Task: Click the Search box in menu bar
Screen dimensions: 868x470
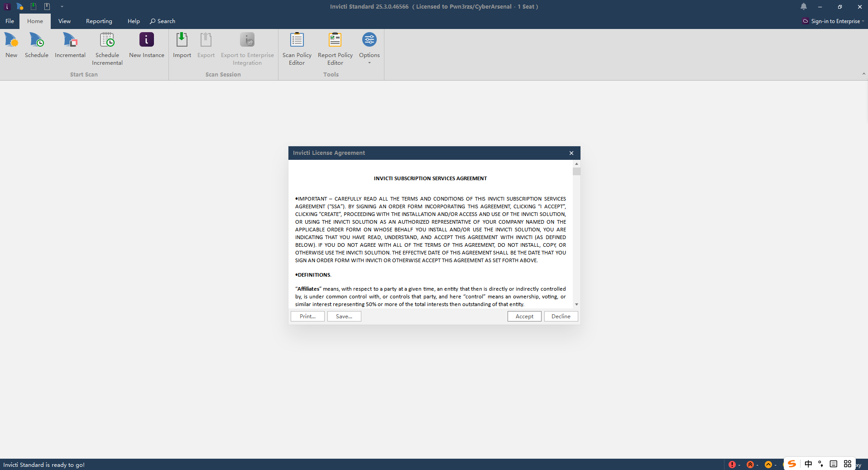Action: 163,21
